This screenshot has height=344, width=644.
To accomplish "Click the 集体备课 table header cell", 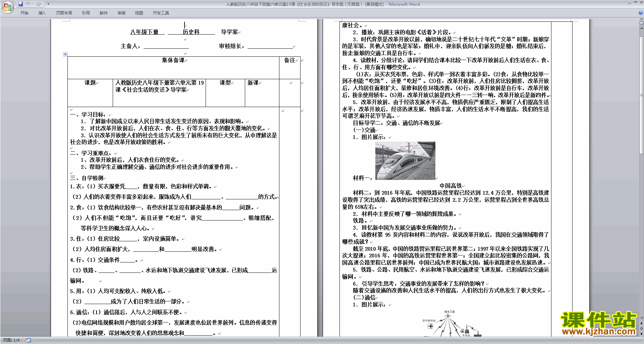I will point(173,67).
